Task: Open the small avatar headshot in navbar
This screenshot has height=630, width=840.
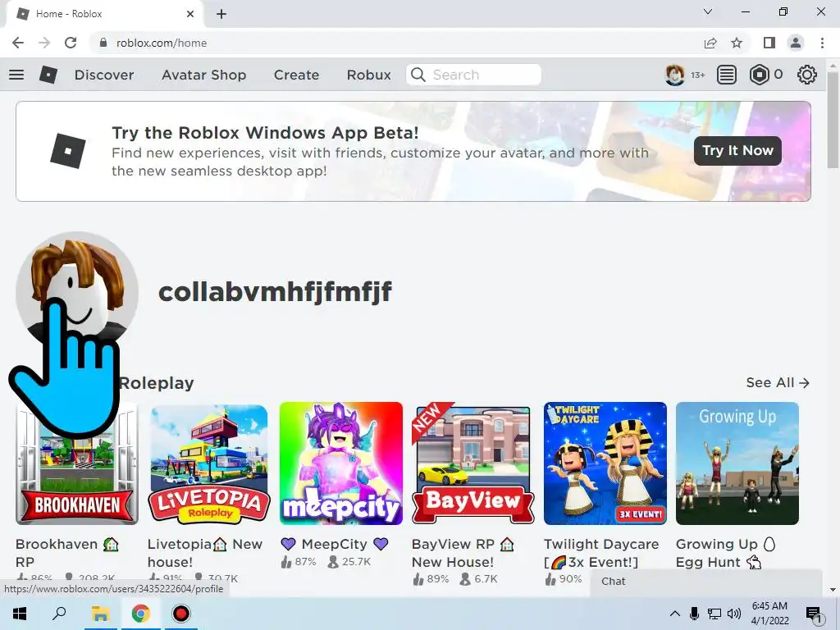Action: pos(674,75)
